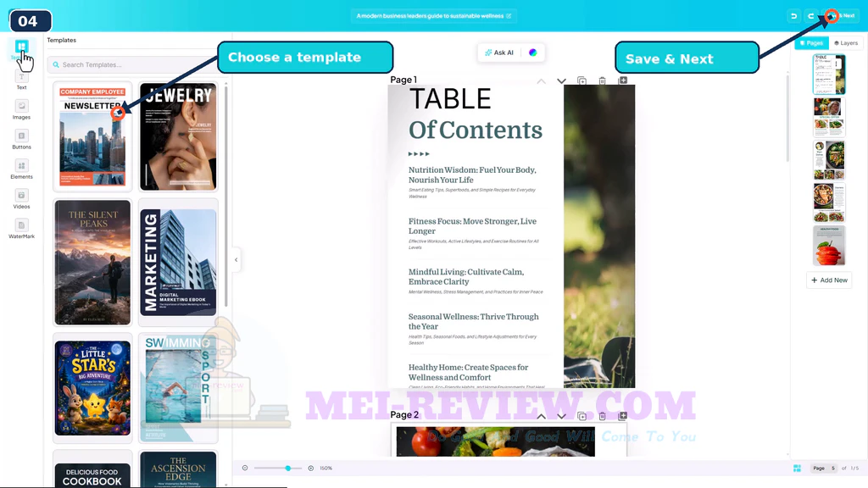Open the color wheel picker next to Ask AI

[x=532, y=53]
